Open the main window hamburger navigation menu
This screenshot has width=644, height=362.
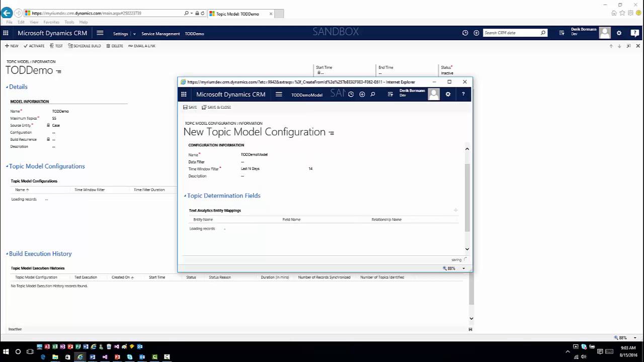coord(100,33)
